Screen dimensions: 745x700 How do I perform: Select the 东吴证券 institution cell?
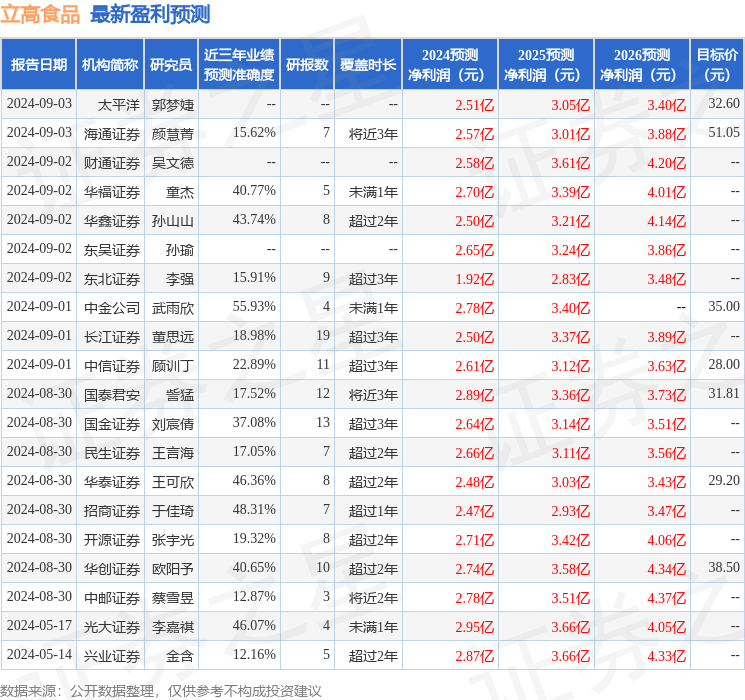pyautogui.click(x=112, y=249)
